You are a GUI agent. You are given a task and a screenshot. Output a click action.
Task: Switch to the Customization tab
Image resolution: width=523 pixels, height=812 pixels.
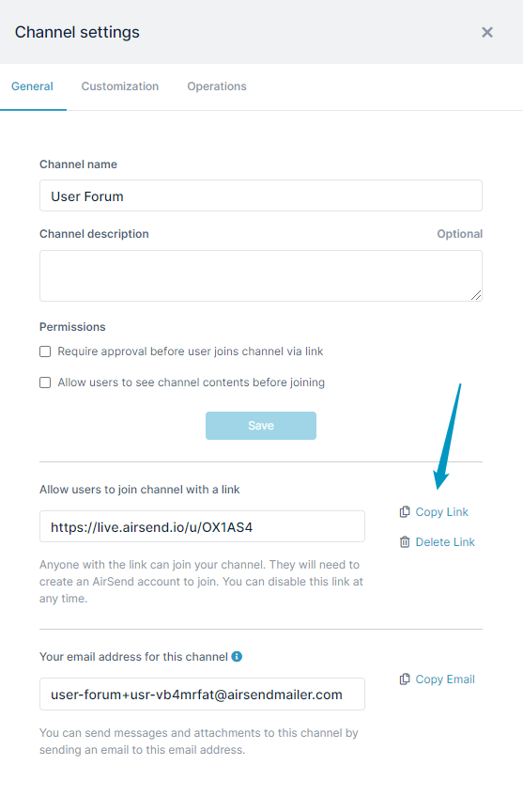click(x=120, y=86)
